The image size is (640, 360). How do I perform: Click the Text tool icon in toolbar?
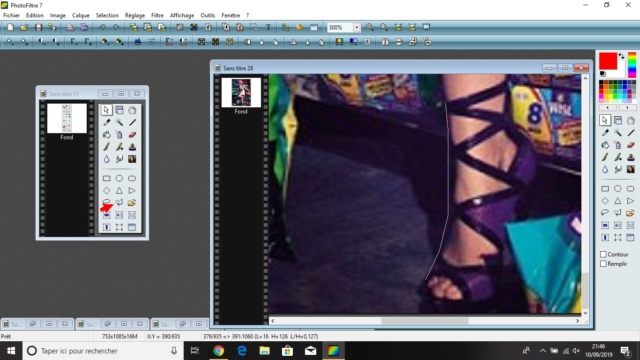[268, 27]
